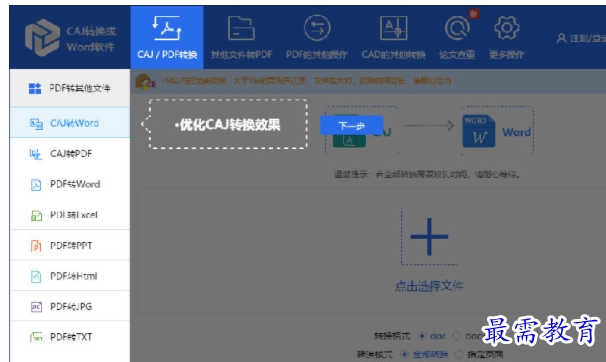The image size is (606, 362).
Task: Click the folder icon for other files to PDF
Action: (x=241, y=28)
